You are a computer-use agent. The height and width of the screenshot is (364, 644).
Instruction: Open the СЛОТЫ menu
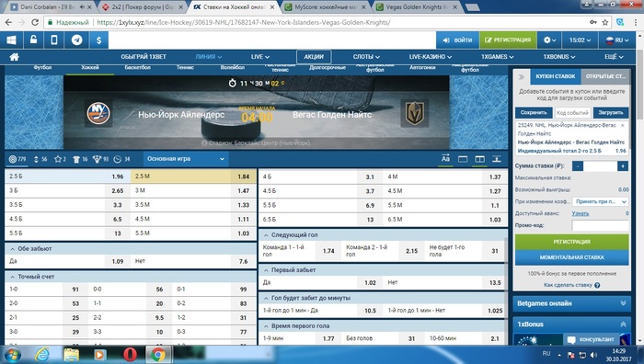point(366,57)
